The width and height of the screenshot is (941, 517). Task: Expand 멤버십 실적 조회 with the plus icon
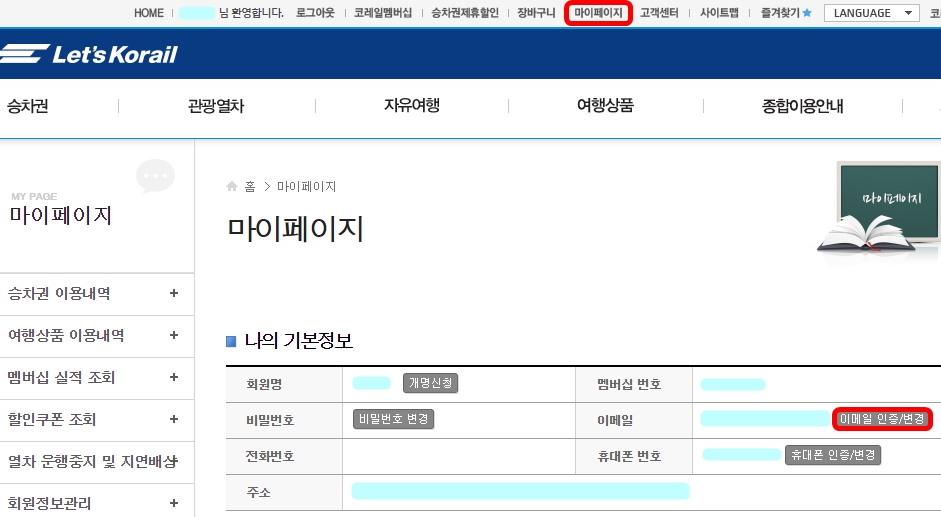[x=173, y=377]
